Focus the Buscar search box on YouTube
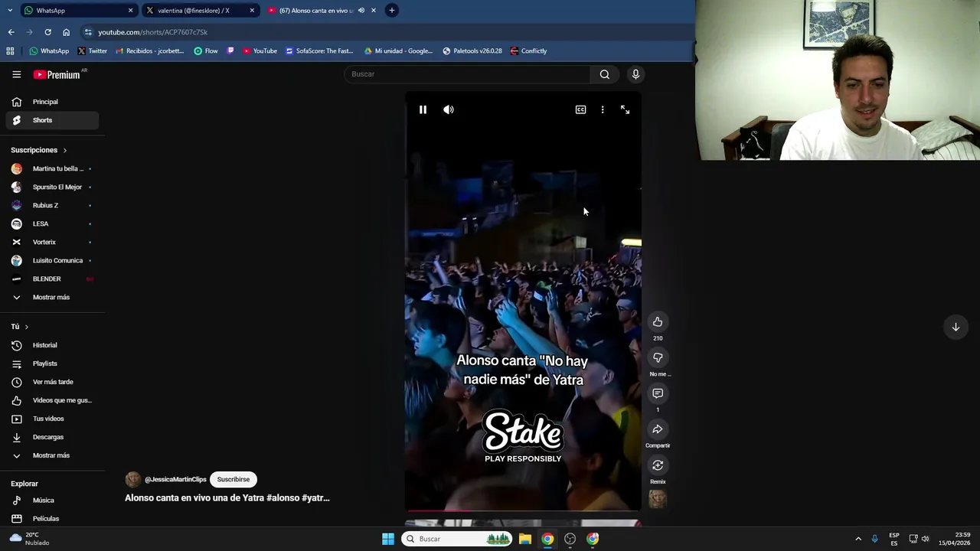Image resolution: width=980 pixels, height=551 pixels. point(467,74)
